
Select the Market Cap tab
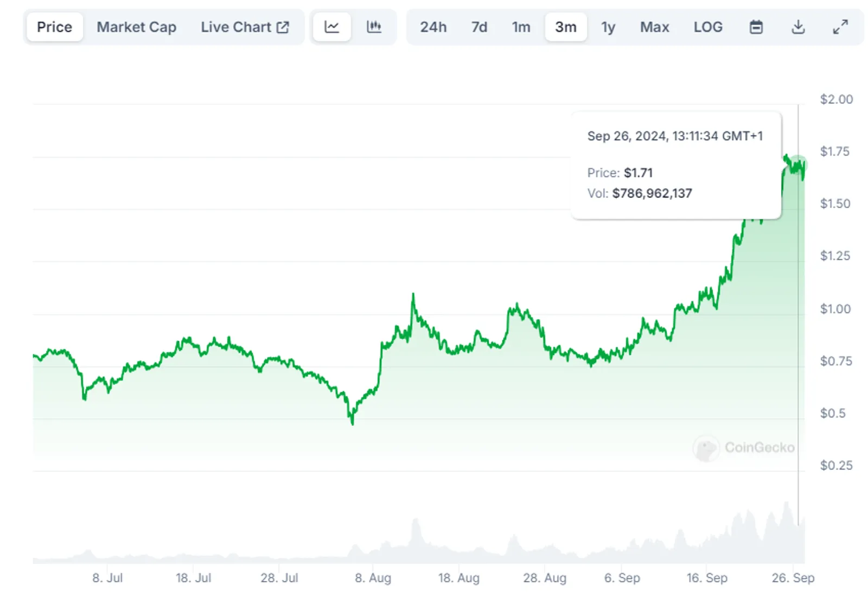[137, 27]
